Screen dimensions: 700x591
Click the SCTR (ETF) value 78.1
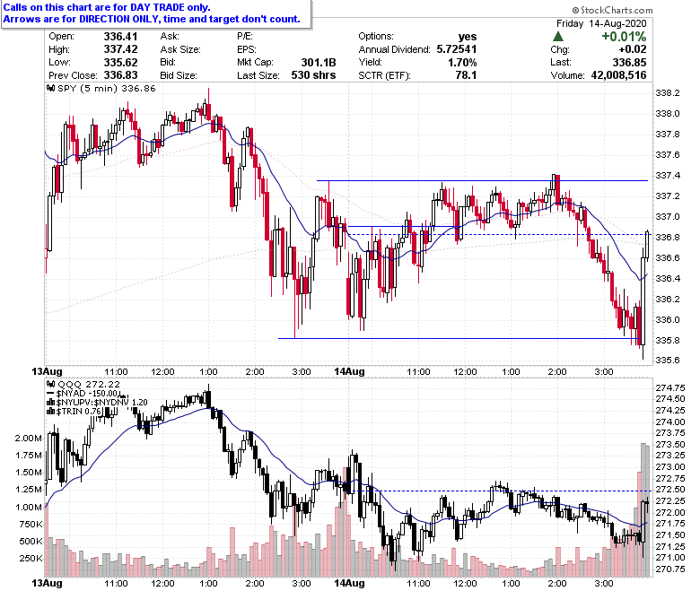tap(466, 75)
